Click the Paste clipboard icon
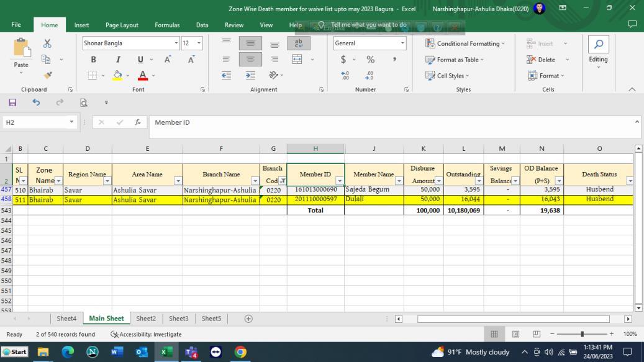This screenshot has width=644, height=362. click(x=21, y=48)
